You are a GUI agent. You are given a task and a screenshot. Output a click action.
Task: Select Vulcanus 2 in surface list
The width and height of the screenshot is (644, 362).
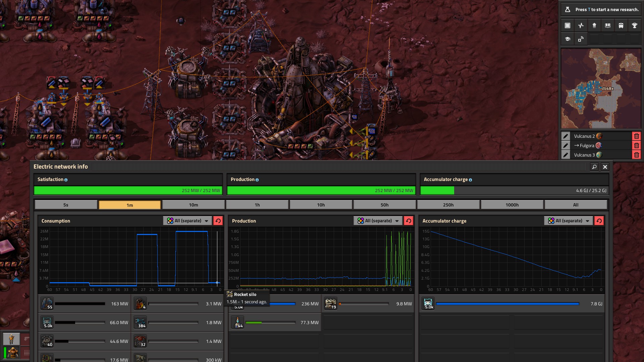pos(600,136)
